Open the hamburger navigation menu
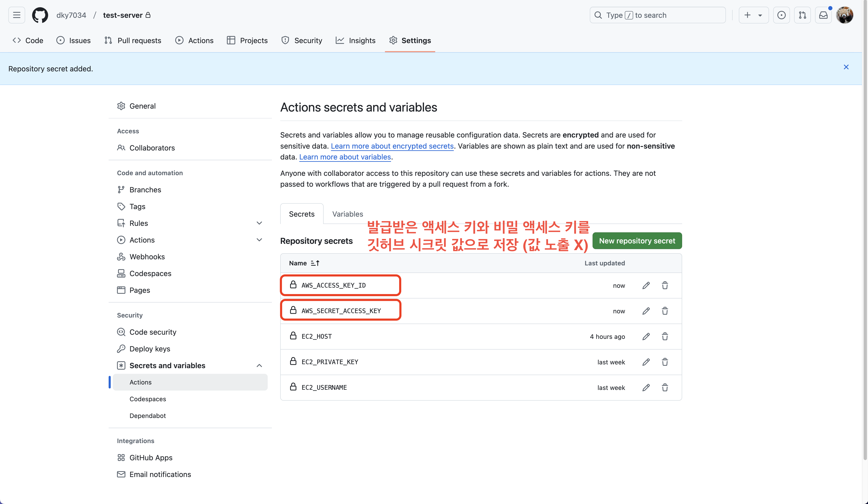The image size is (868, 504). (17, 15)
